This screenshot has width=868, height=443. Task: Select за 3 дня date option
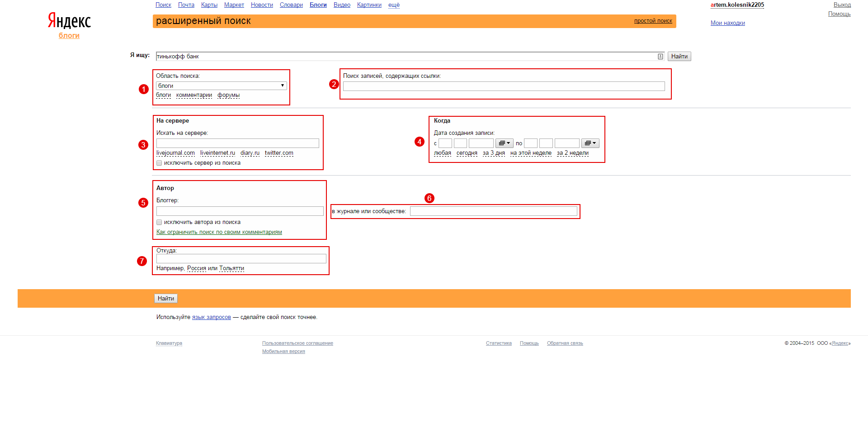point(494,153)
